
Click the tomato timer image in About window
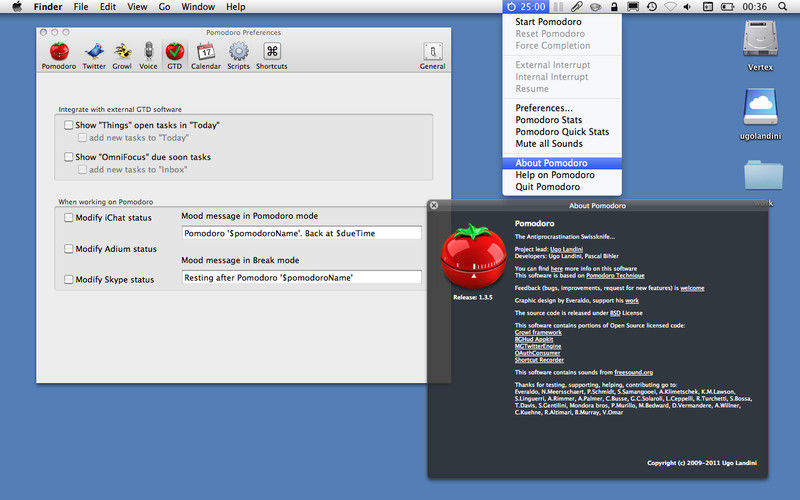pyautogui.click(x=473, y=257)
